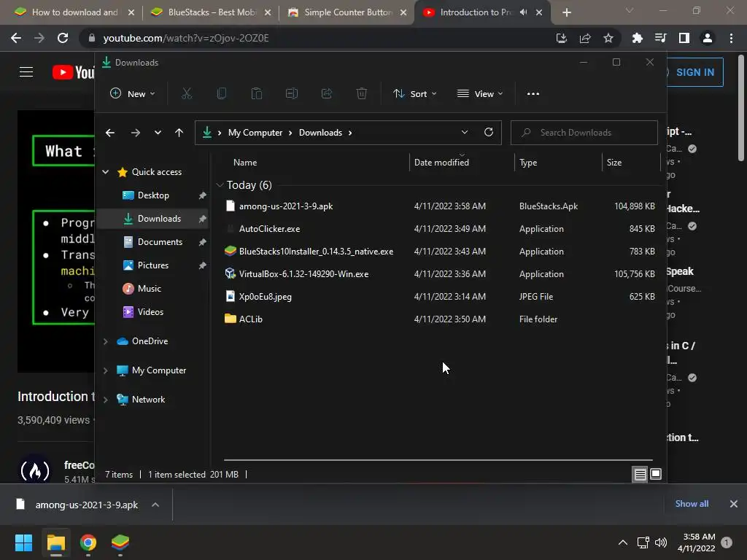This screenshot has height=560, width=747.
Task: Select Pictures in the sidebar
Action: 153,265
